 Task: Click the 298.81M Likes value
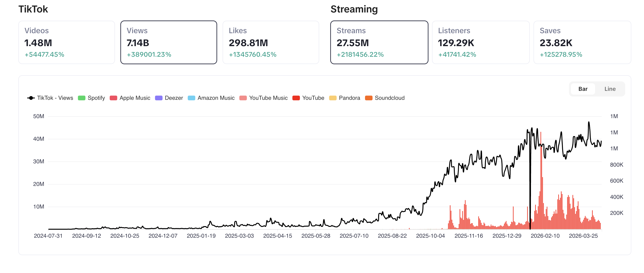coord(248,43)
